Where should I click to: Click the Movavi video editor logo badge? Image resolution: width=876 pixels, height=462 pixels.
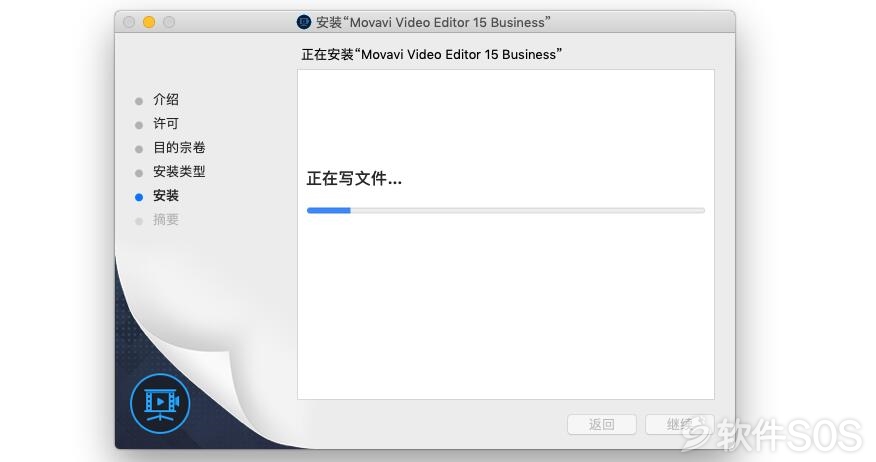[160, 403]
